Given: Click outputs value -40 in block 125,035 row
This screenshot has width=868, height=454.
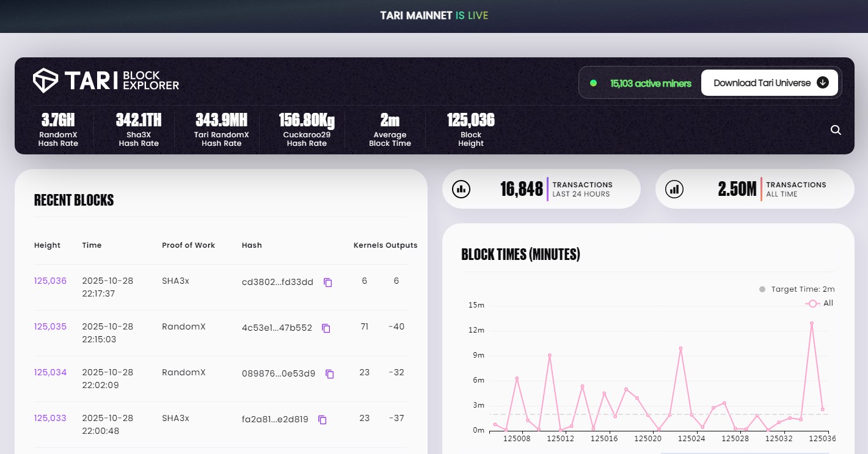Looking at the screenshot, I should [396, 326].
